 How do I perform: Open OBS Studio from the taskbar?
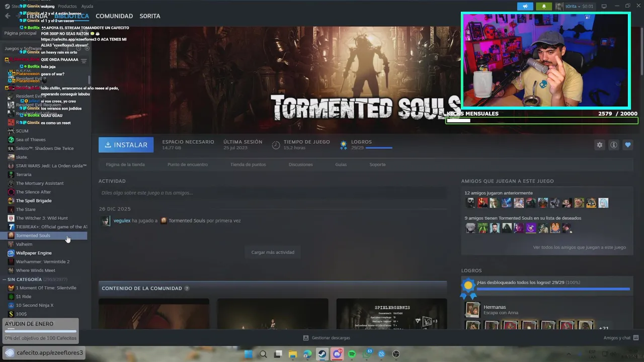[x=396, y=354]
